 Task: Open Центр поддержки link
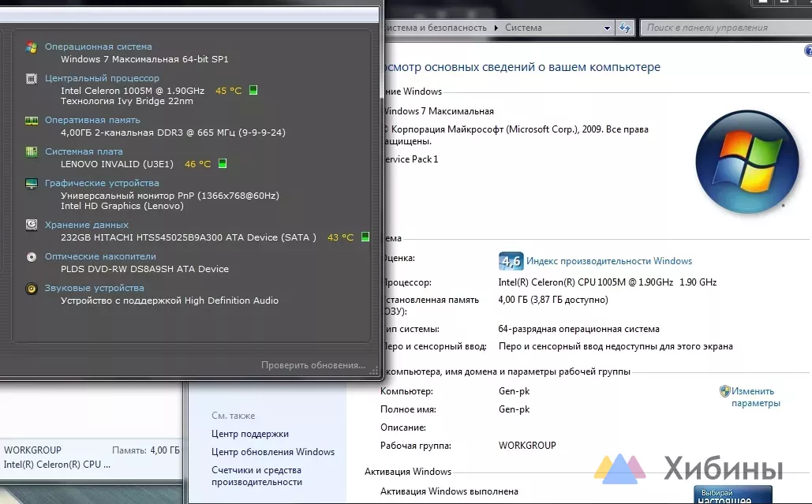click(250, 434)
